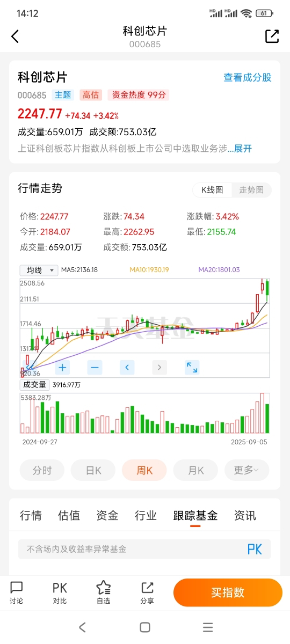This screenshot has height=644, width=290.
Task: Add to favorites via 自选 star
Action: click(103, 592)
